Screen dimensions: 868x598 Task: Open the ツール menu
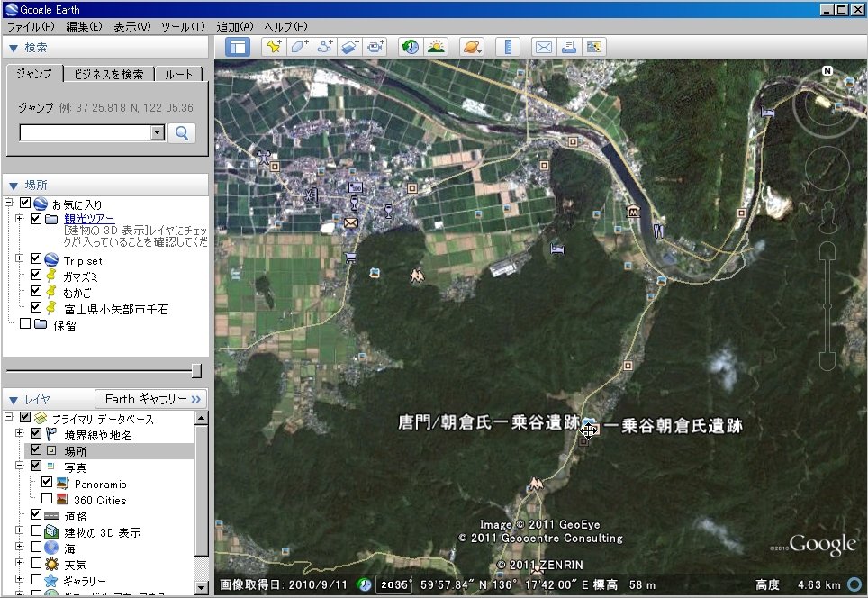tap(184, 26)
